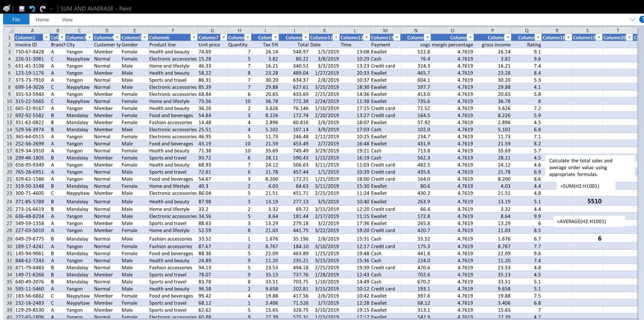Image resolution: width=644 pixels, height=320 pixels.
Task: Switch to the Home tab
Action: click(x=42, y=19)
